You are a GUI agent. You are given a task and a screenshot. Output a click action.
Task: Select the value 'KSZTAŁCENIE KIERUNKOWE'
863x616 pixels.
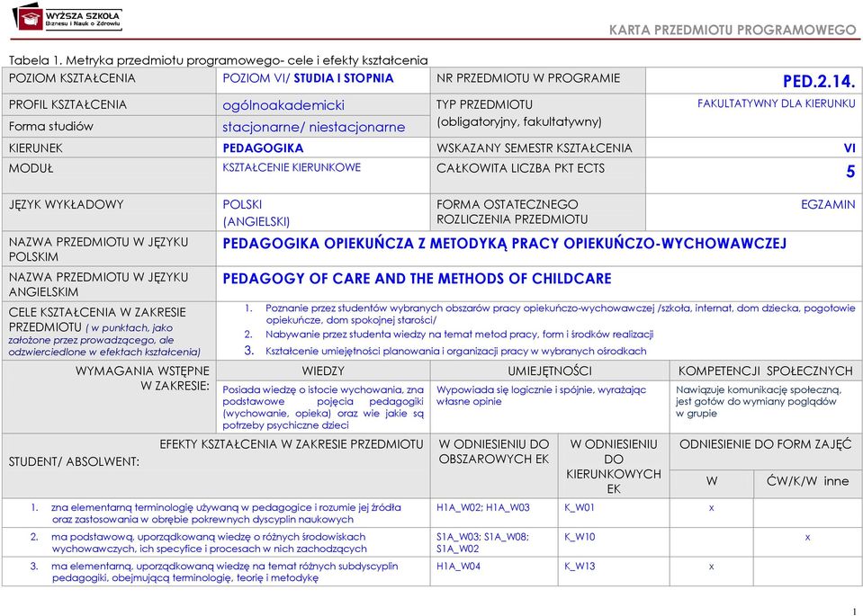(x=292, y=167)
